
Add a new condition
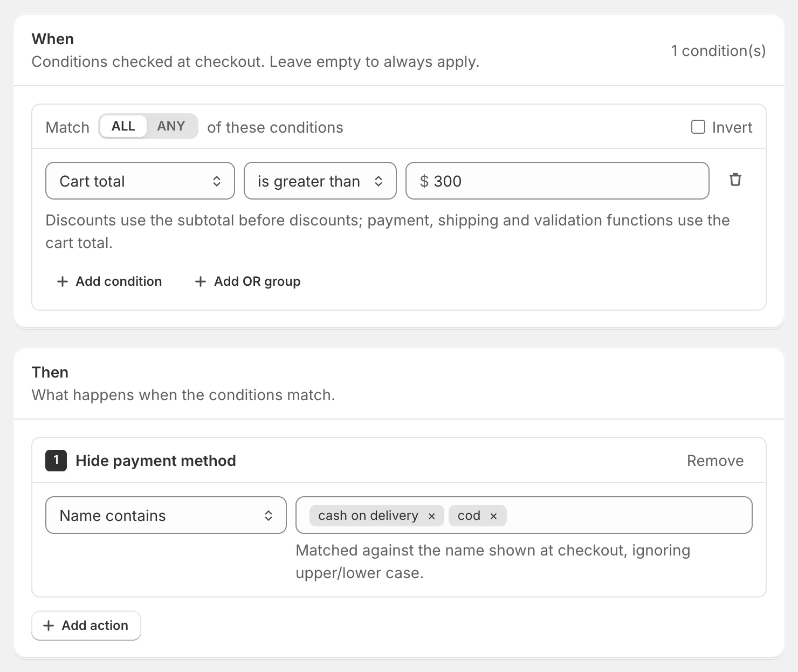click(x=109, y=282)
